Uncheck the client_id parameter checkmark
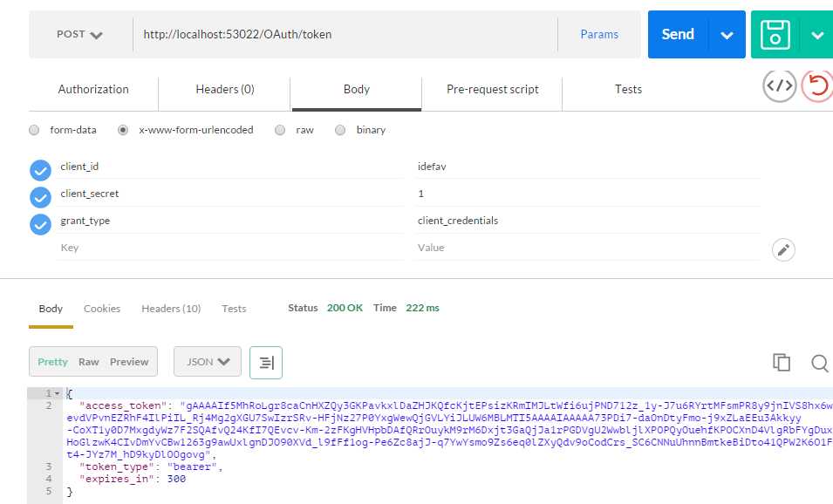 point(40,171)
